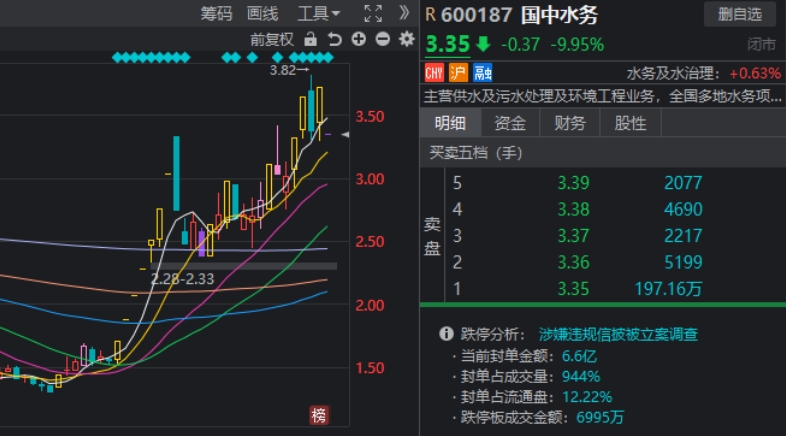Open the 工具 dropdown menu
The width and height of the screenshot is (786, 436).
click(318, 13)
